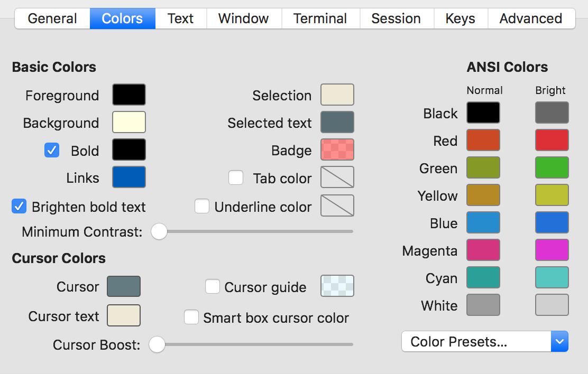The width and height of the screenshot is (588, 374).
Task: Click the Cursor color well
Action: pos(124,287)
